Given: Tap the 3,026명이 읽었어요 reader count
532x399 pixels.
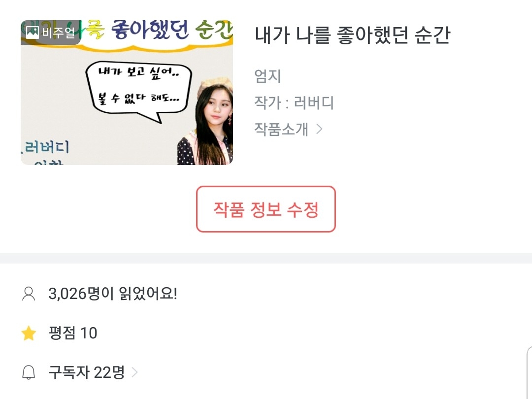Looking at the screenshot, I should (113, 294).
